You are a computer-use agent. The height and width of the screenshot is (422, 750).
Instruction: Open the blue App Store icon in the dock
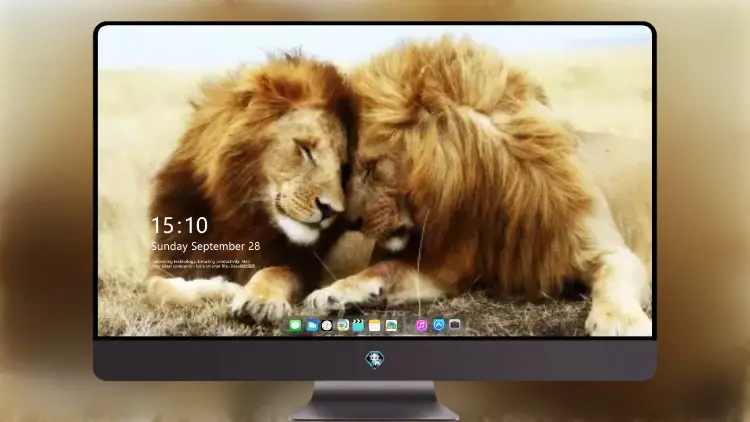click(439, 325)
